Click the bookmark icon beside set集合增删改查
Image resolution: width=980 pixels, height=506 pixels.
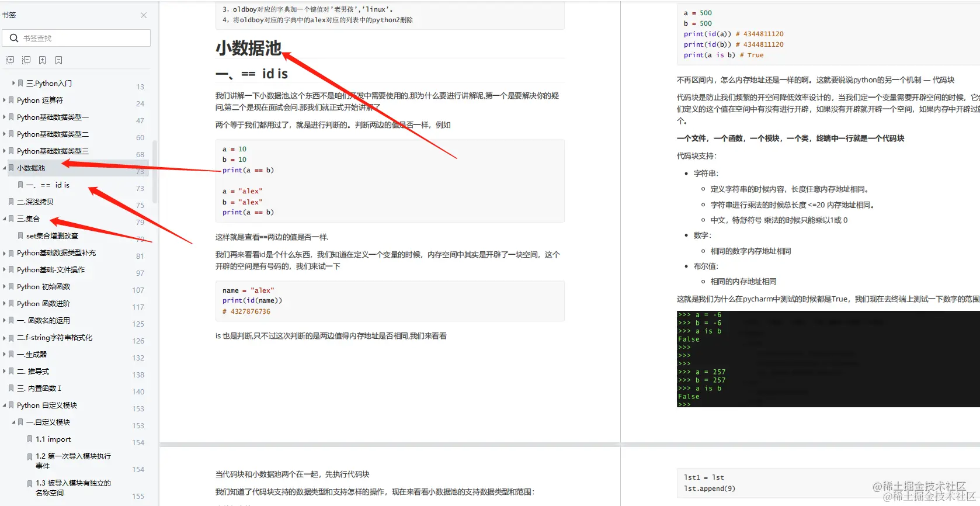click(20, 236)
